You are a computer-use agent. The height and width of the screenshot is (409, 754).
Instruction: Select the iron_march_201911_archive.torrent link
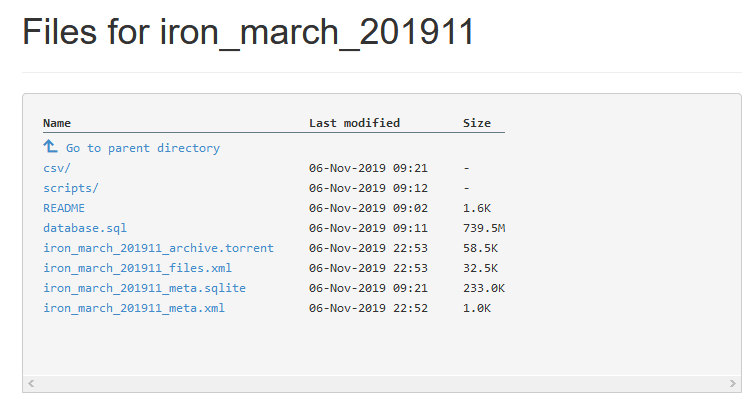point(158,248)
